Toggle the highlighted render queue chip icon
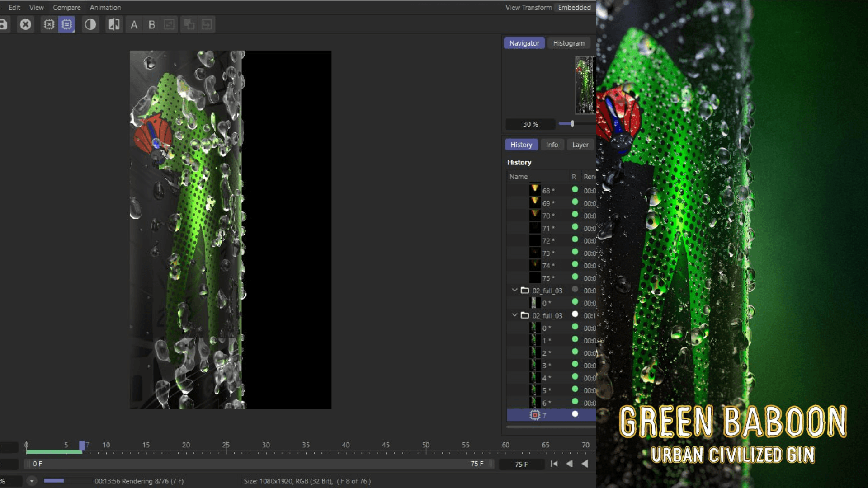The width and height of the screenshot is (868, 488). (67, 24)
